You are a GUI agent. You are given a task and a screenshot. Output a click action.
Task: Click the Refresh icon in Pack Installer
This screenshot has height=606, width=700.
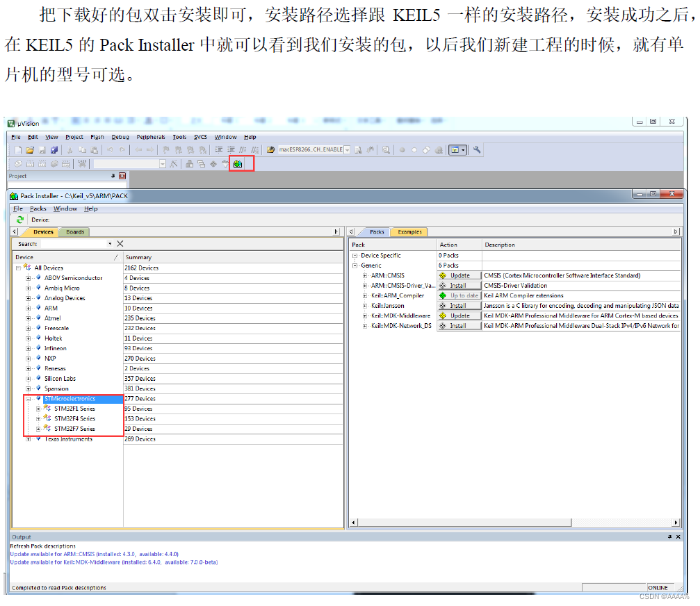click(x=20, y=220)
